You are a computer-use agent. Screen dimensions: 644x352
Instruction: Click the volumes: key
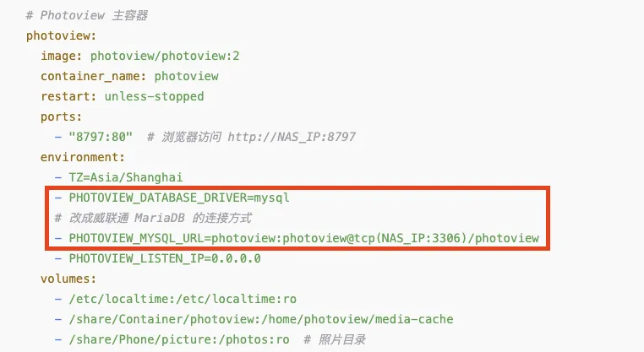[68, 279]
